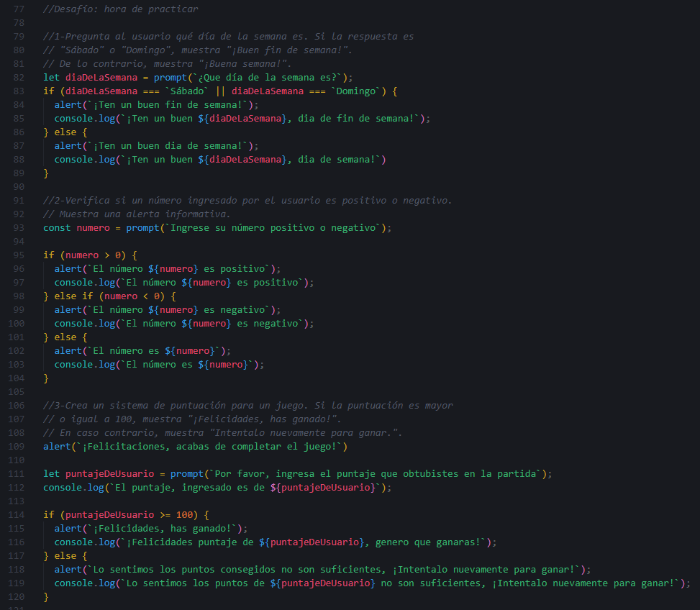Click the alert '¡Felicidades, has ganado!' line
Image resolution: width=700 pixels, height=610 pixels.
[151, 528]
